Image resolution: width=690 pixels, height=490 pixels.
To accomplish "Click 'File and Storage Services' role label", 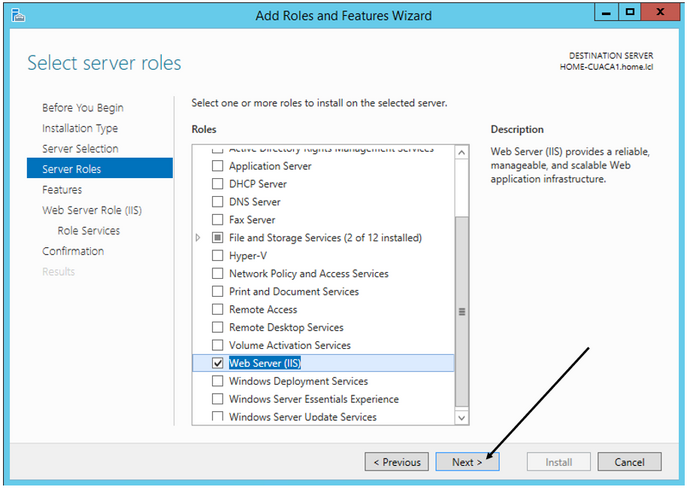I will point(325,238).
